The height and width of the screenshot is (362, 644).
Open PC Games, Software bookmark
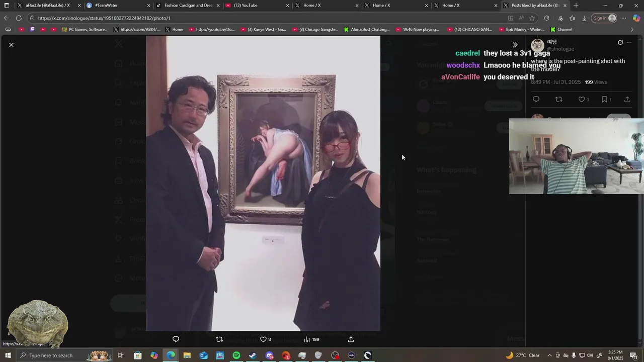tap(85, 30)
